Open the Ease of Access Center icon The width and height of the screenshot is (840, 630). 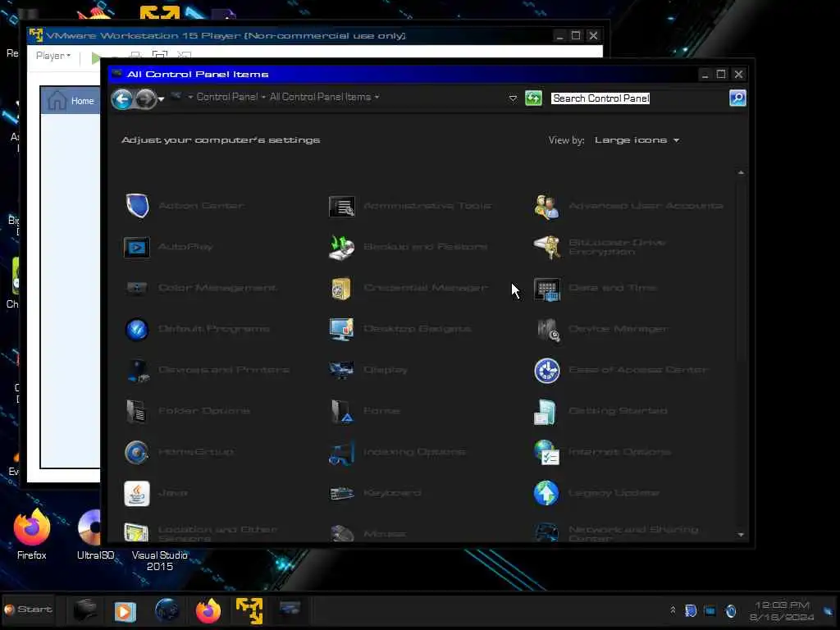point(546,371)
